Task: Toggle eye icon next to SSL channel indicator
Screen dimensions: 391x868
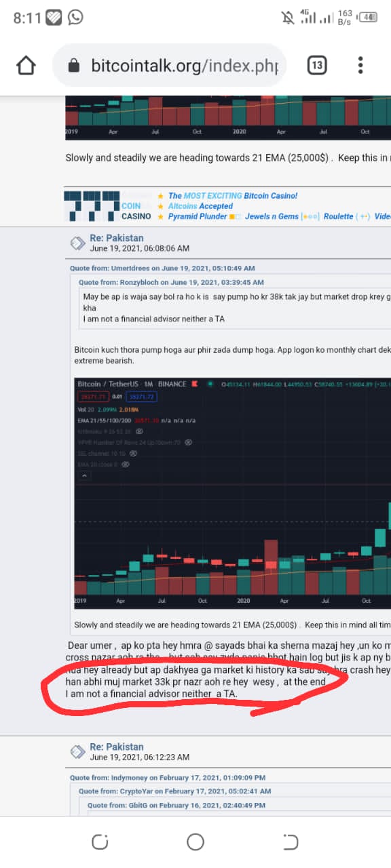Action: pyautogui.click(x=133, y=453)
